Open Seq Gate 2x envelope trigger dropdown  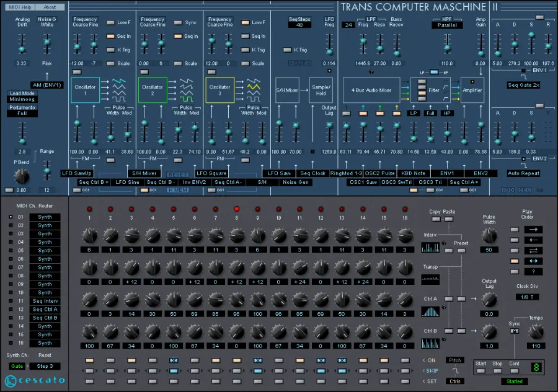tap(523, 85)
